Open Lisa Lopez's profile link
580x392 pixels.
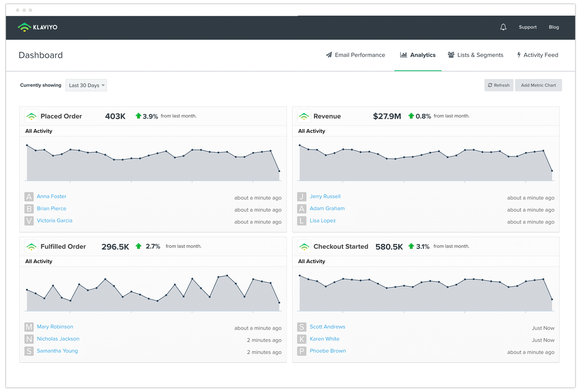(323, 221)
